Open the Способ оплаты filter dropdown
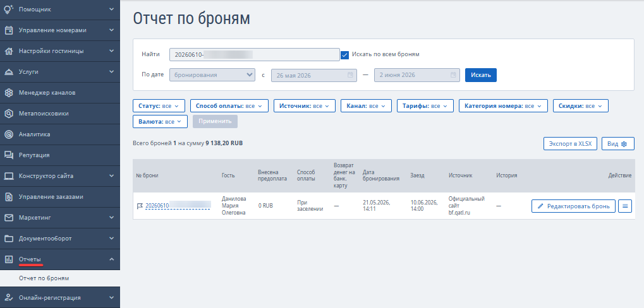The height and width of the screenshot is (308, 644). click(x=229, y=106)
